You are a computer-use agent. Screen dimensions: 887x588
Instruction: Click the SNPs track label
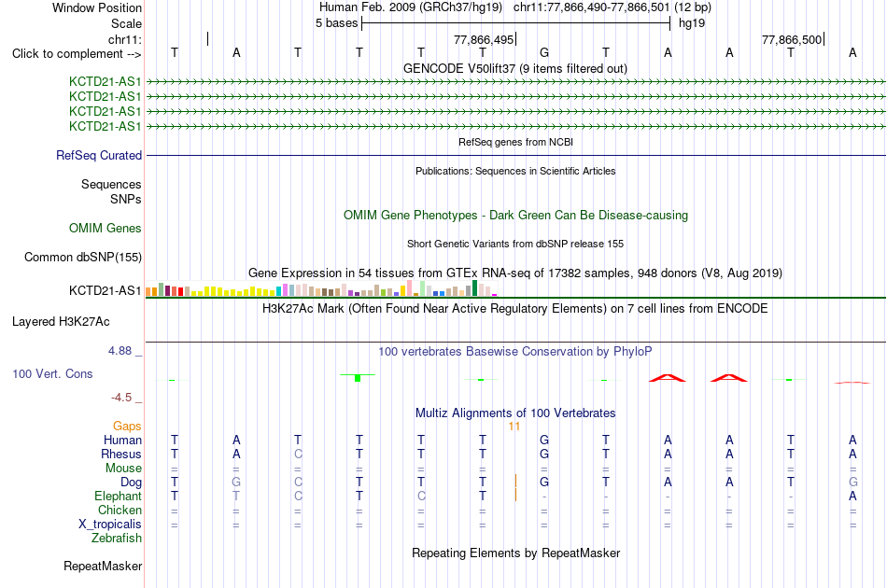126,199
